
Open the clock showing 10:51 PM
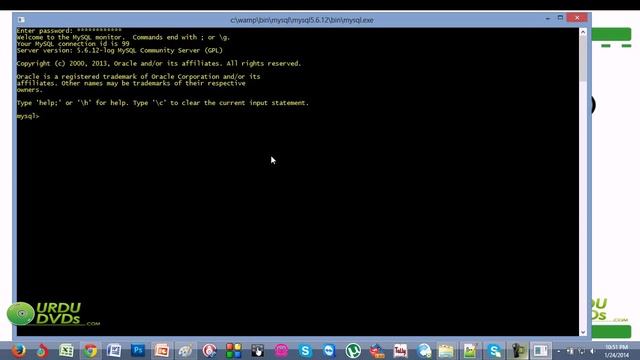point(616,351)
